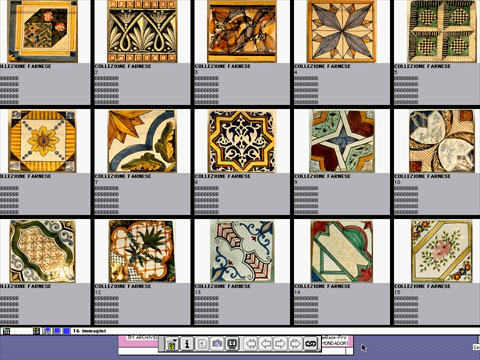
Task: Select the quatrefoil tile with palm plant
Action: pos(142,251)
